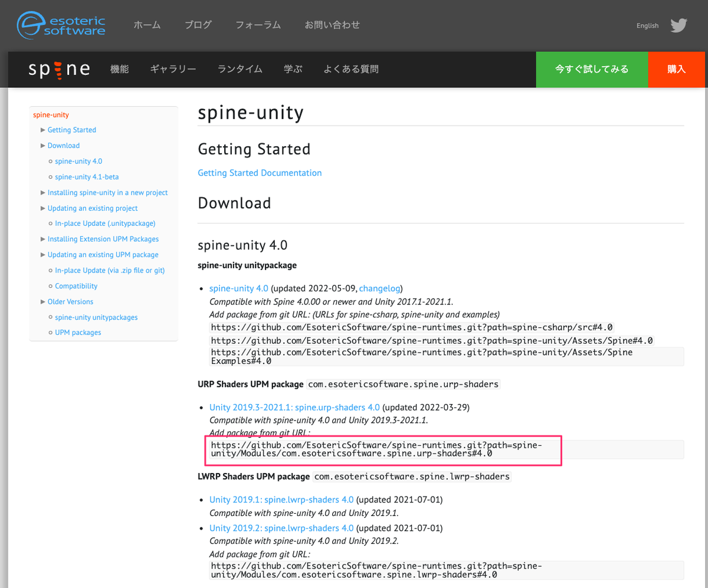The height and width of the screenshot is (588, 708).
Task: Click com.esotericsoftware.spine.lwrp-shaders package name
Action: [x=412, y=476]
